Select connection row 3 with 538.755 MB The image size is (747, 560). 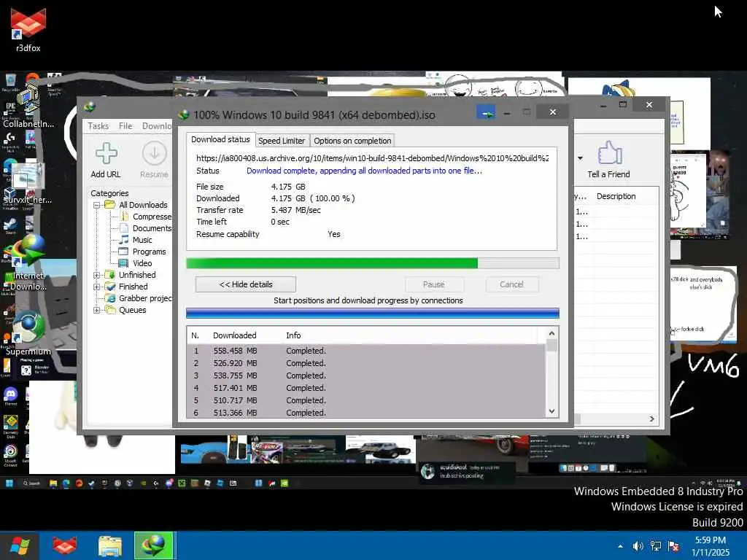[x=366, y=376]
